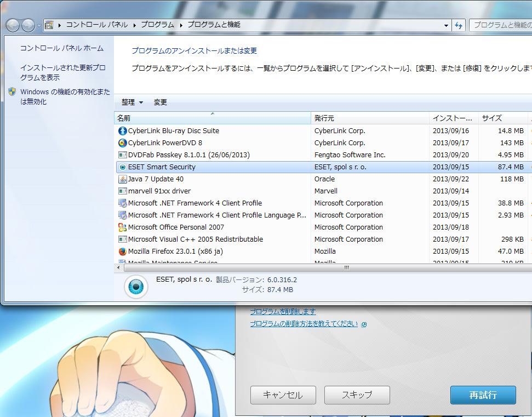This screenshot has width=532, height=417.
Task: Expand arrow between プログラム and プログラムと機能
Action: pyautogui.click(x=181, y=25)
